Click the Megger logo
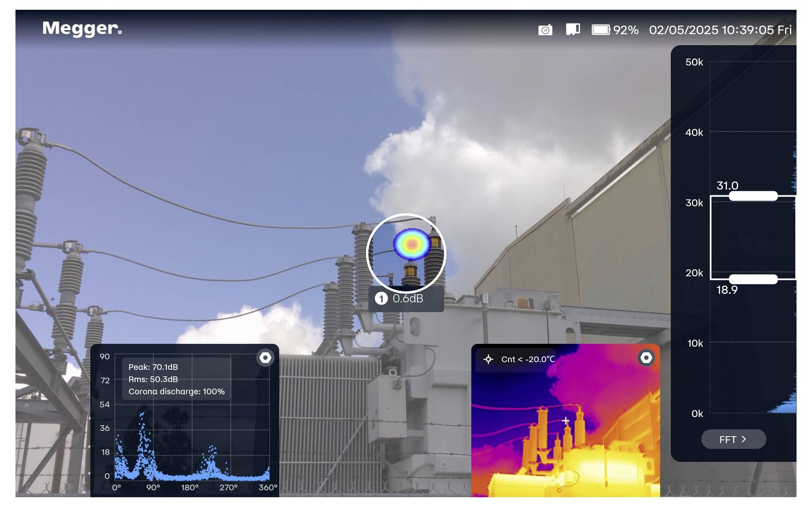The width and height of the screenshot is (812, 507). tap(81, 29)
